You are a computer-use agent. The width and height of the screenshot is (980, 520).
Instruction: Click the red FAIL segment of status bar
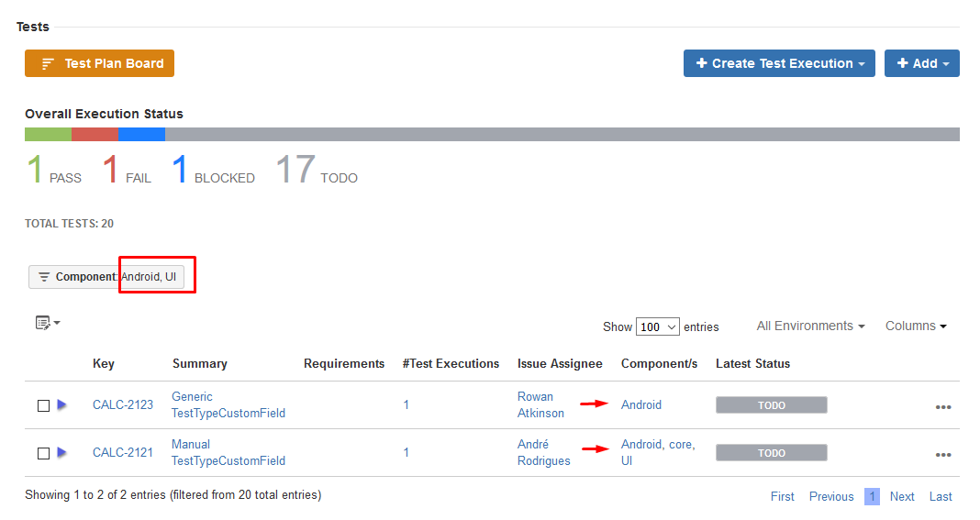click(x=95, y=135)
